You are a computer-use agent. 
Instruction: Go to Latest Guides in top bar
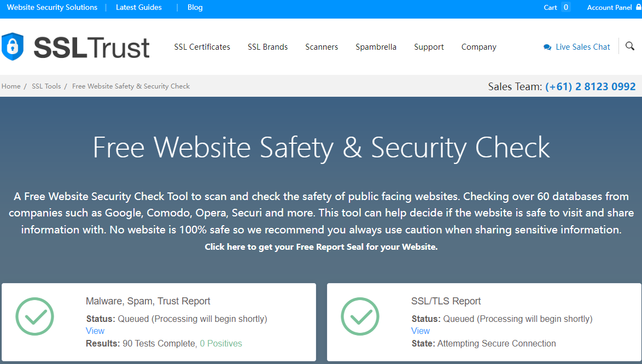139,8
